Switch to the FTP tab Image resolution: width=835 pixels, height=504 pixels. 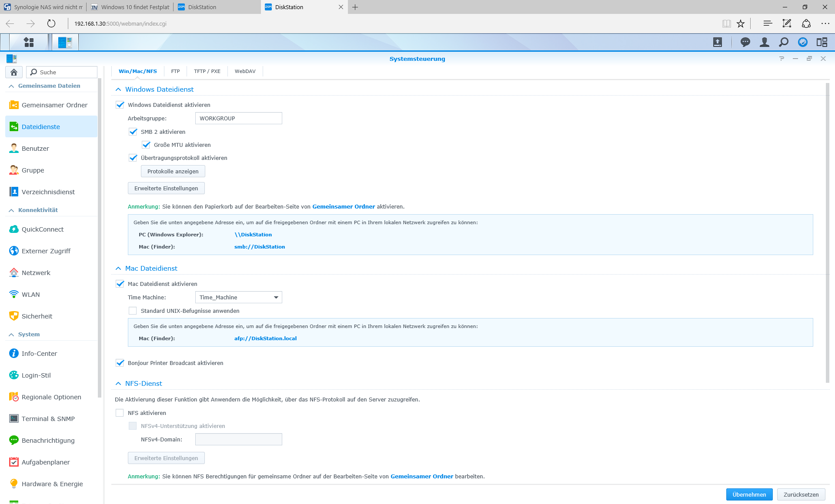(x=175, y=71)
